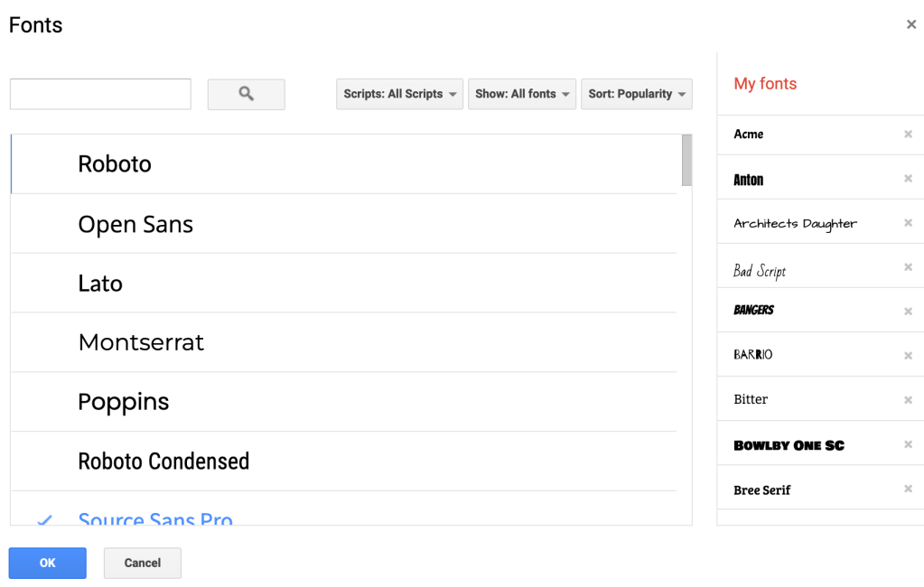Open the Scripts: All Scripts dropdown

point(399,94)
